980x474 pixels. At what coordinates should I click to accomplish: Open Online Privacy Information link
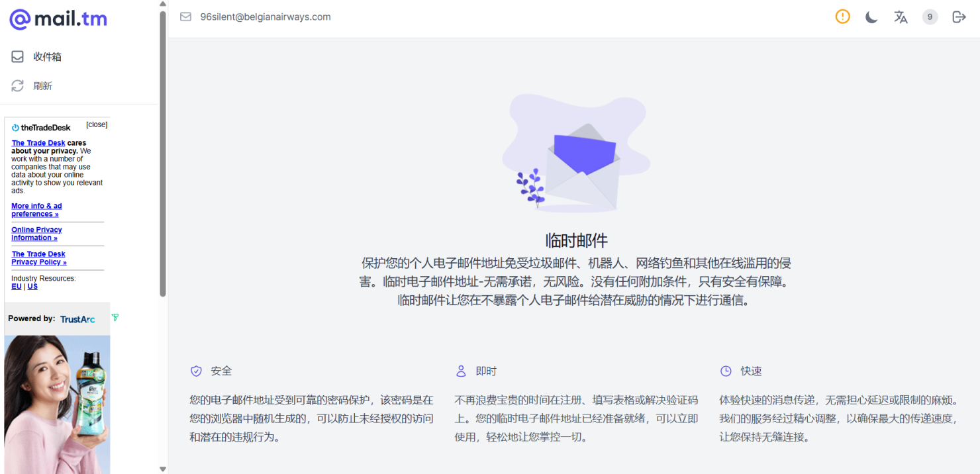point(36,234)
